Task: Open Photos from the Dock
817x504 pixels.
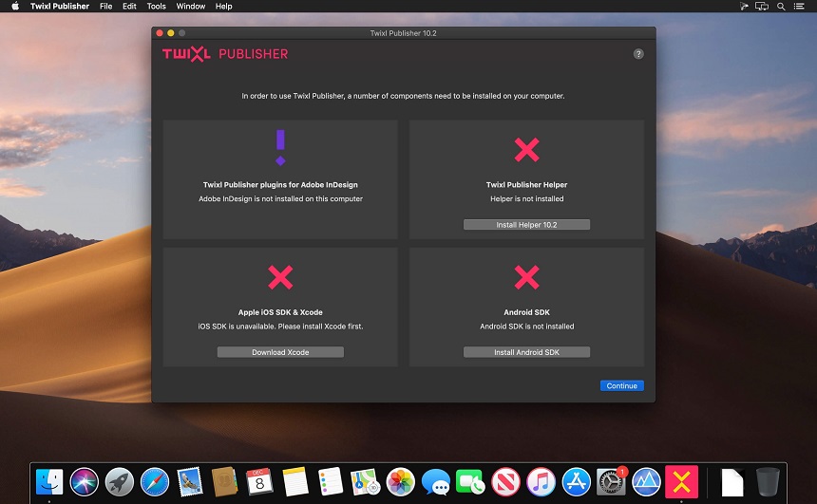Action: click(400, 481)
